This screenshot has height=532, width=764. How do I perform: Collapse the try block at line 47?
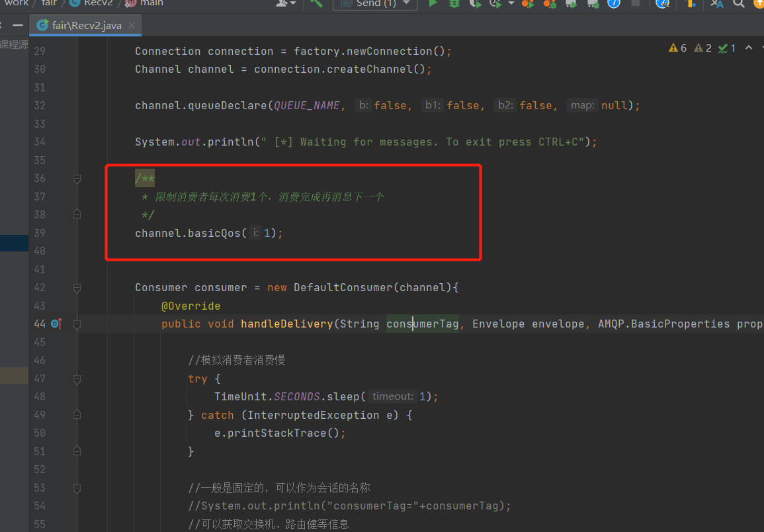(77, 379)
